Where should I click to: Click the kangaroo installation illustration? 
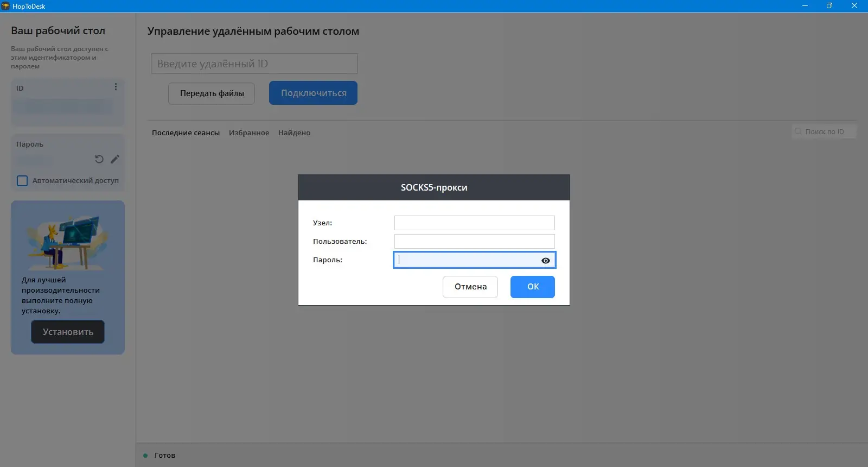pos(68,241)
